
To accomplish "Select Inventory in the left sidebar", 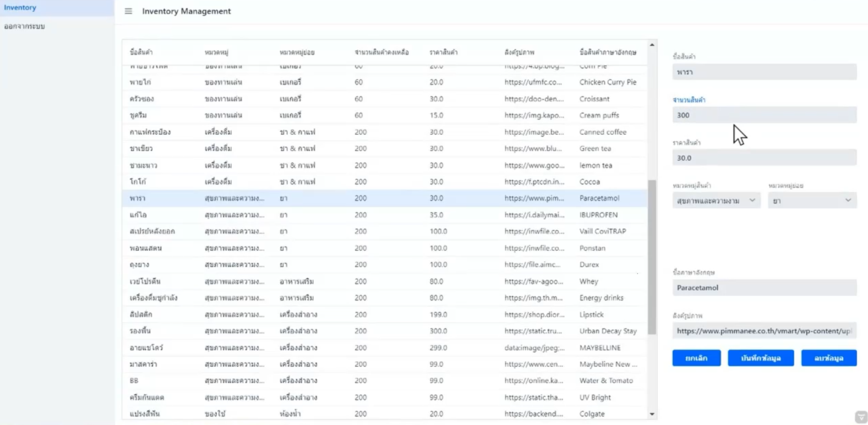I will [20, 8].
